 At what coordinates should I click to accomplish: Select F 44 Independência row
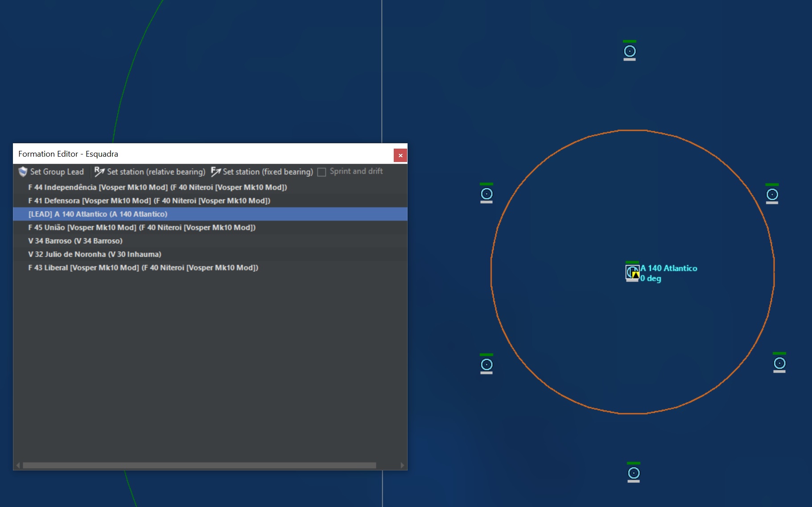tap(210, 187)
